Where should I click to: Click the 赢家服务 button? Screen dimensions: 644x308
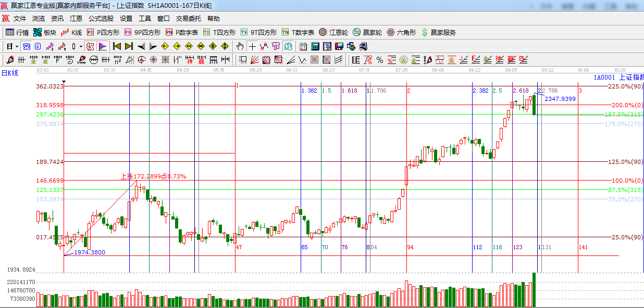(x=438, y=32)
